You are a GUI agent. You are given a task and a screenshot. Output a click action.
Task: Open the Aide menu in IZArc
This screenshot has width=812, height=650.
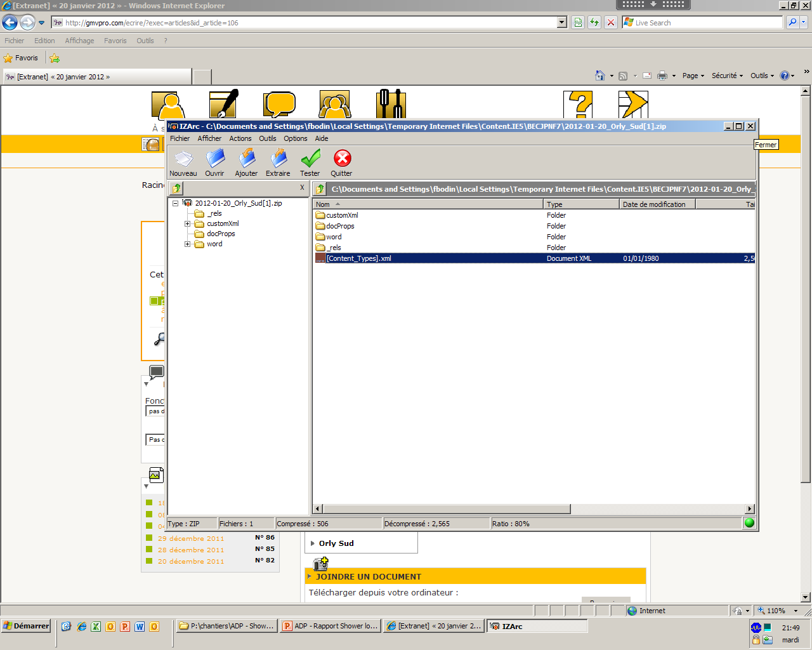(322, 138)
